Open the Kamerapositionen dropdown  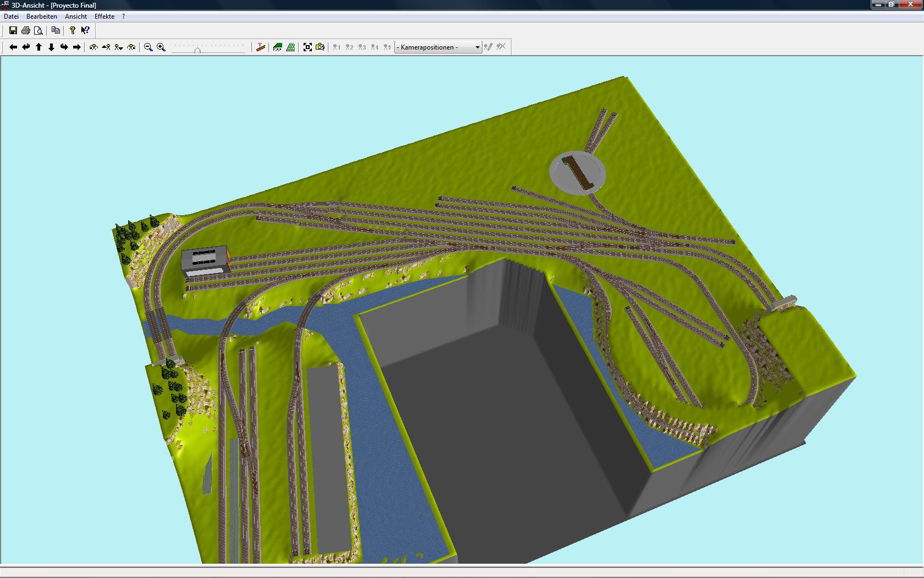(438, 47)
